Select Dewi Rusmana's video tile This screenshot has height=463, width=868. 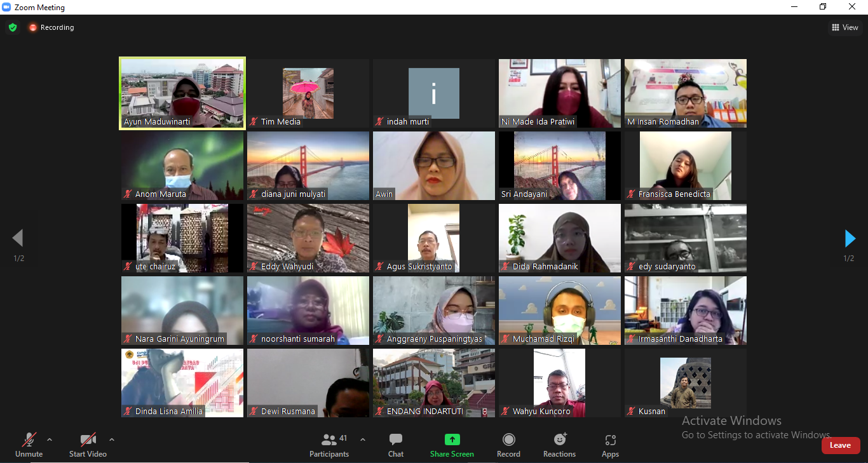click(x=308, y=383)
